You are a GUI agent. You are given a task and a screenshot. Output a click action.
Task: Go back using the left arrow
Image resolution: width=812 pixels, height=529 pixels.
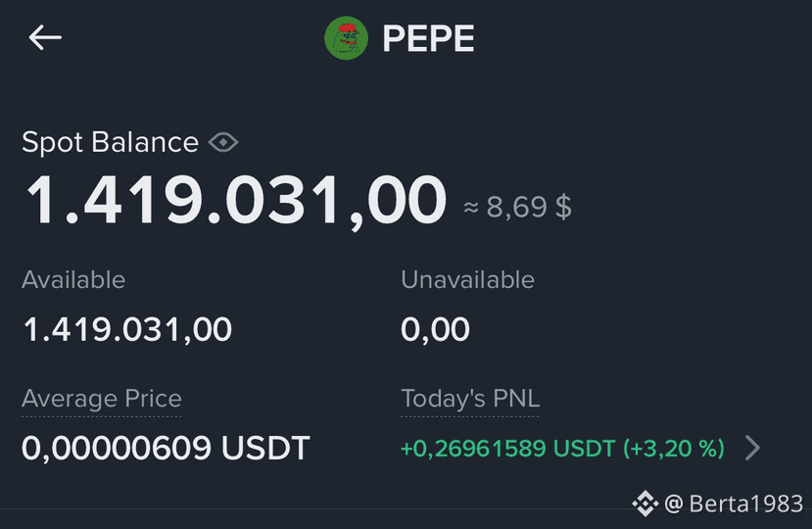(x=45, y=38)
